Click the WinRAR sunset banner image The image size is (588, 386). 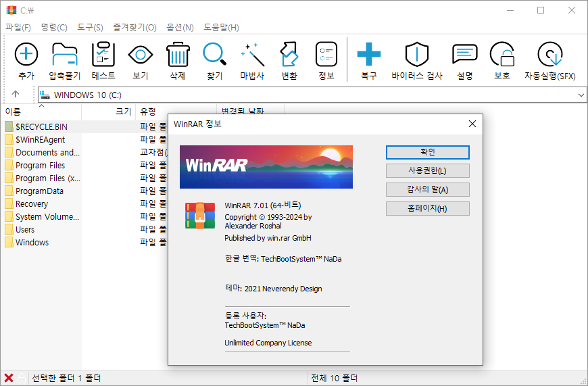click(x=266, y=167)
